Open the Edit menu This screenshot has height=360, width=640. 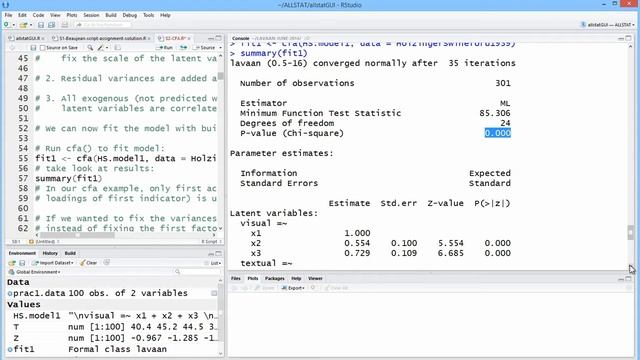click(22, 15)
